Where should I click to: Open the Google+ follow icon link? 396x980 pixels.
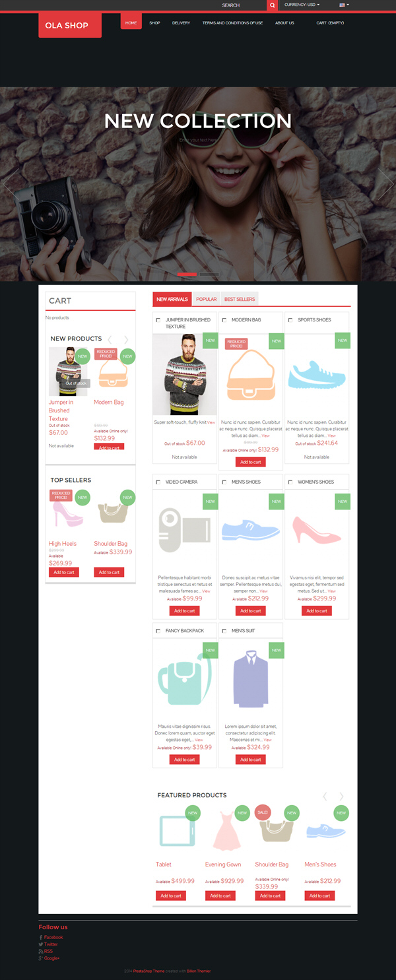(41, 958)
